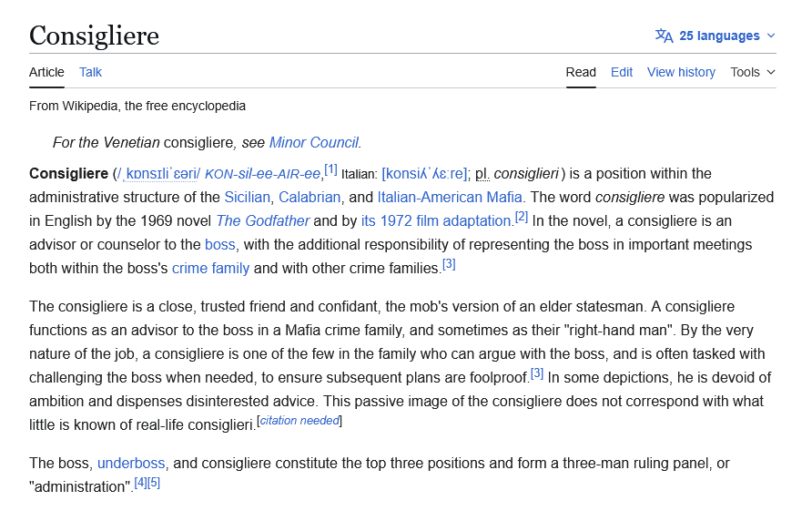The width and height of the screenshot is (812, 521).
Task: Open citation [3] after crime families
Action: pyautogui.click(x=449, y=264)
